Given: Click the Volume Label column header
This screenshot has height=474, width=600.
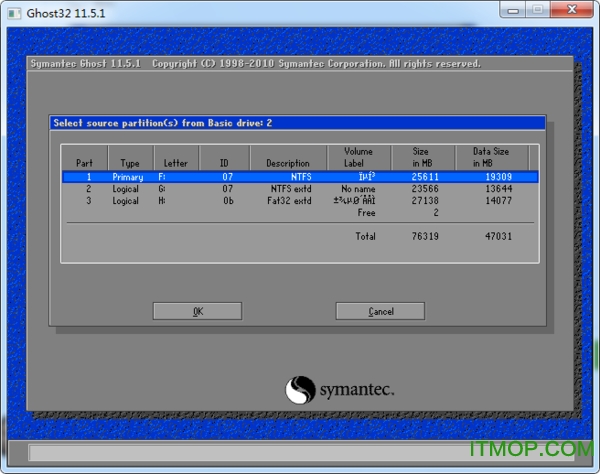Looking at the screenshot, I should coord(357,157).
